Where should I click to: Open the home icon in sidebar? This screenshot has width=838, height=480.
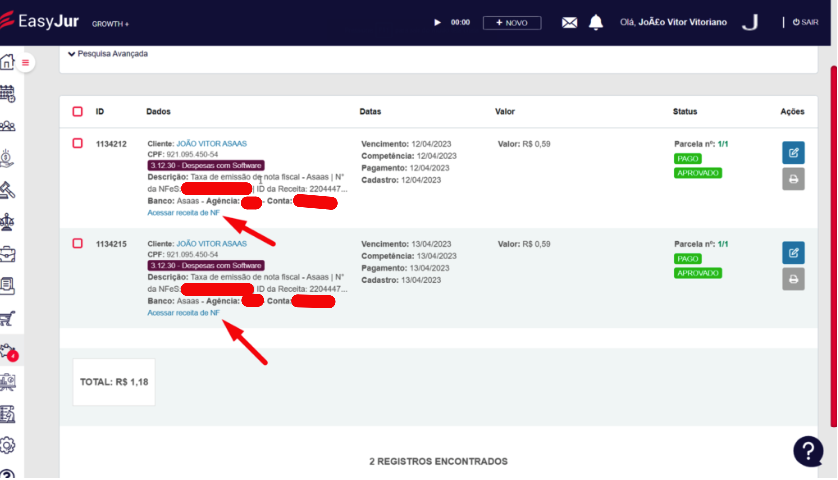(7, 62)
